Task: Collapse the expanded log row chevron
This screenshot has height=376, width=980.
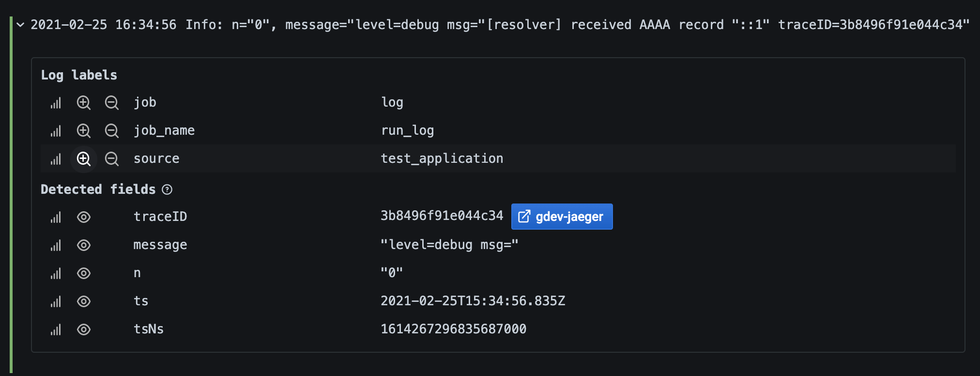Action: click(20, 25)
